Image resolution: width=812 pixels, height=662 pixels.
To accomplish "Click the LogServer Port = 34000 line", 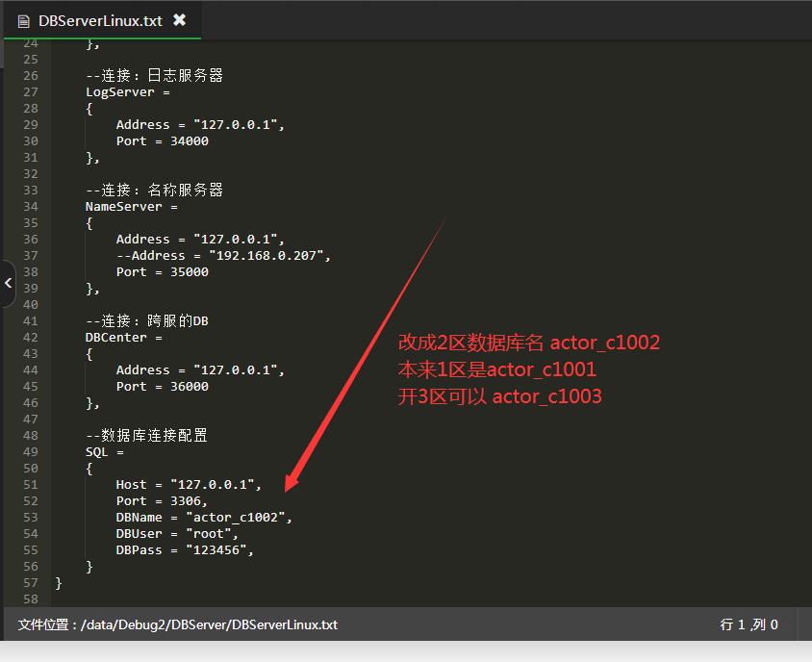I will point(162,140).
